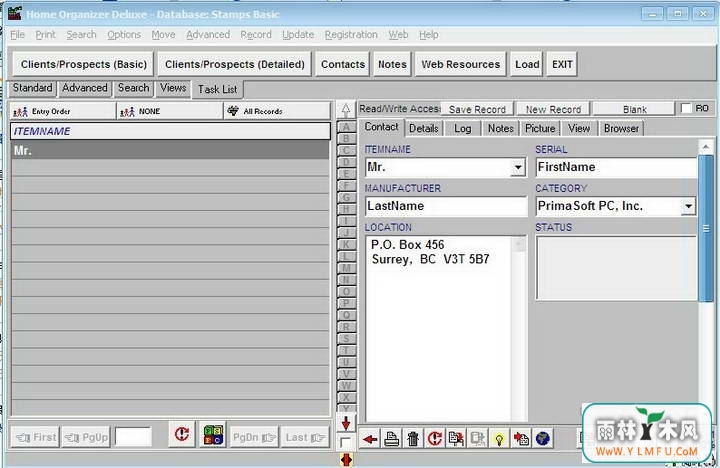Open Clients/Prospects (Detailed) template
Screen dimensions: 720x468
(x=235, y=64)
